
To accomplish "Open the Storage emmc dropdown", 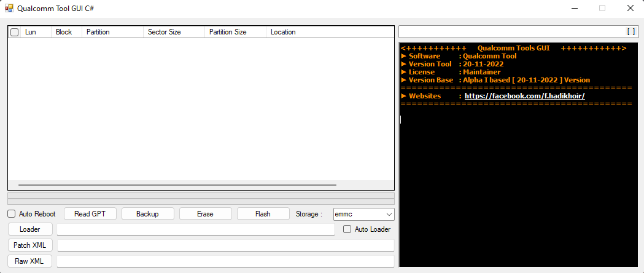I will (364, 214).
